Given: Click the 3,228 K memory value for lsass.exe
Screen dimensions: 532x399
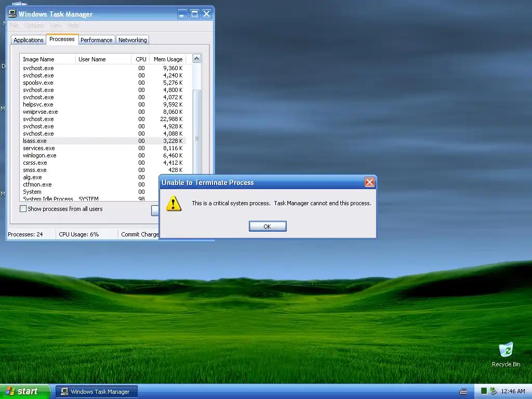Looking at the screenshot, I should coord(172,141).
